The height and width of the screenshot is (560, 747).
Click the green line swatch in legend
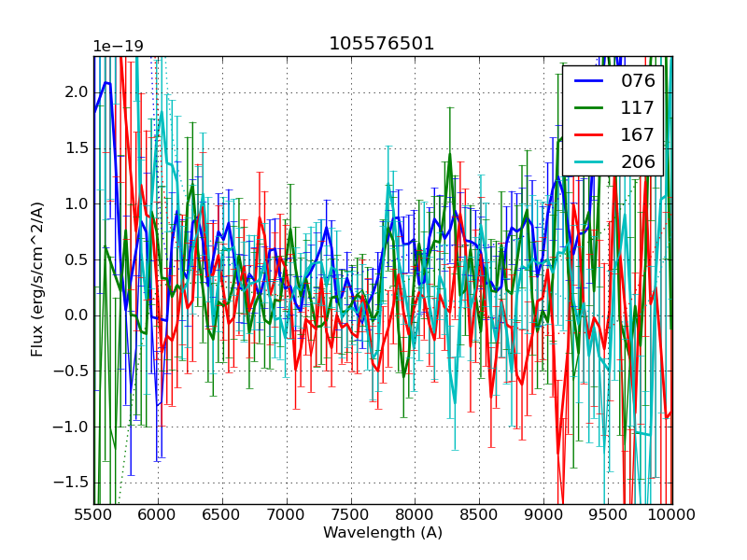590,108
